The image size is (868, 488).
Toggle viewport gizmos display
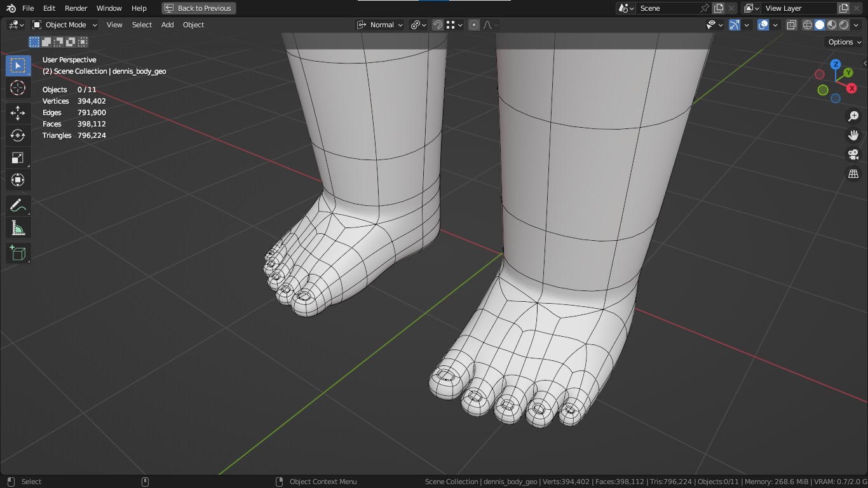tap(735, 25)
